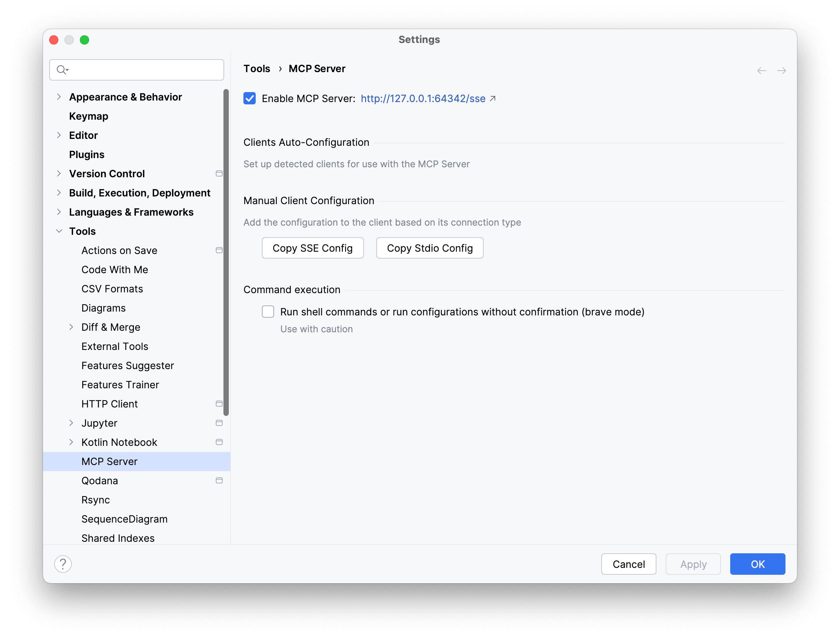Screen dimensions: 840x640
Task: Open the External Tools settings page
Action: pos(115,346)
